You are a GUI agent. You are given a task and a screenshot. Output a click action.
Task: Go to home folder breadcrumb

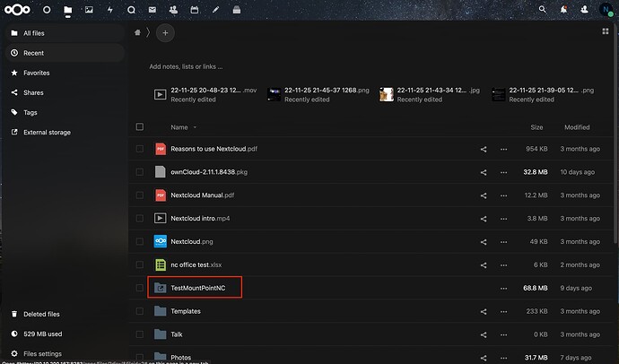click(x=137, y=33)
